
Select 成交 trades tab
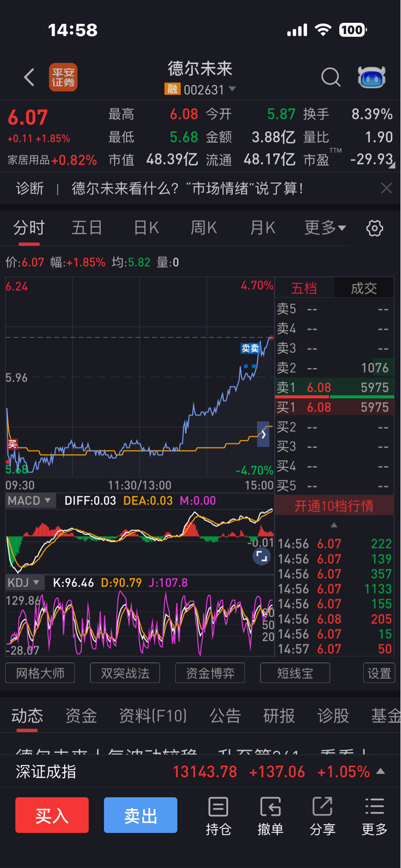click(x=364, y=288)
